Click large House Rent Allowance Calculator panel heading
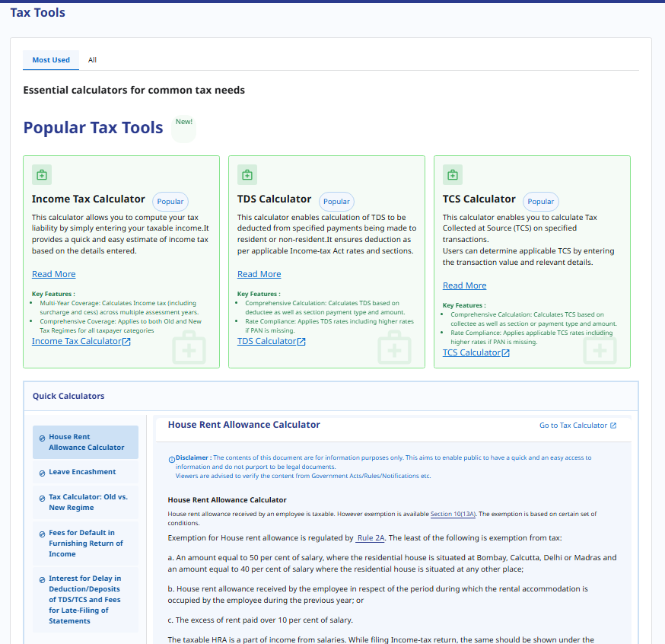This screenshot has height=644, width=665. (x=244, y=425)
